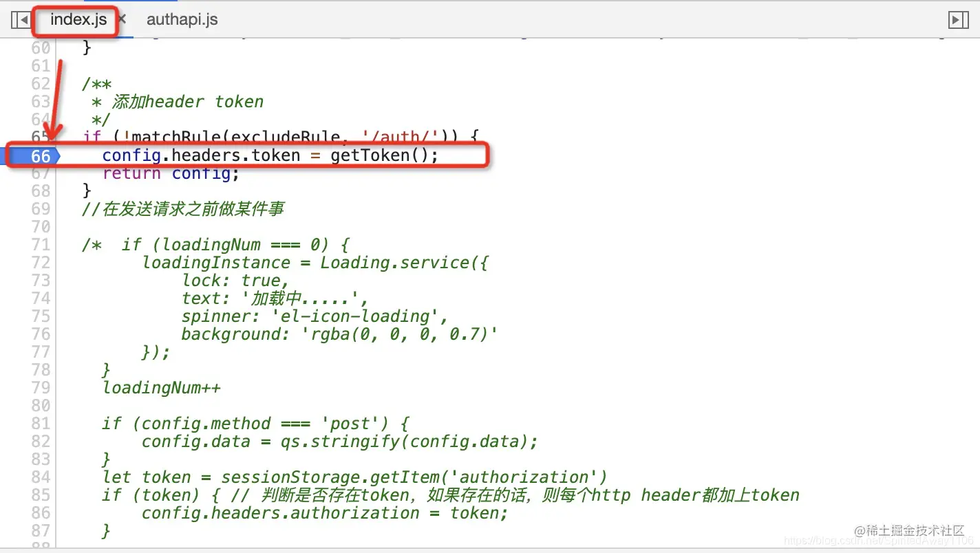The height and width of the screenshot is (553, 980).
Task: Click 'if (loadingNum === 0) {' text
Action: [235, 245]
